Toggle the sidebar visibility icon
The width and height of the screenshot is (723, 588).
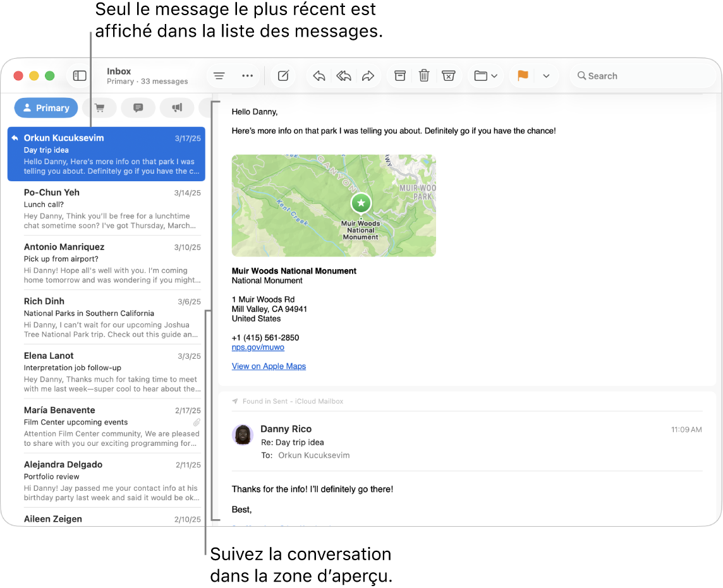[80, 75]
